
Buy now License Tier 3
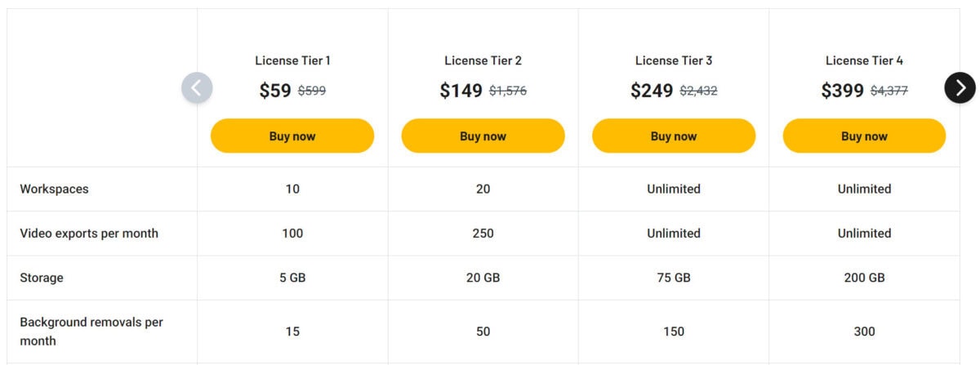coord(674,136)
